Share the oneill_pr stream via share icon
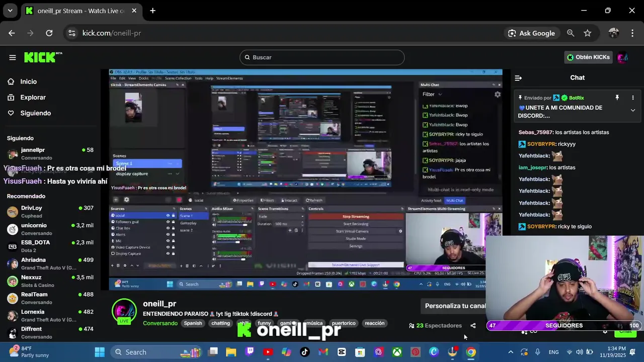 tap(473, 326)
